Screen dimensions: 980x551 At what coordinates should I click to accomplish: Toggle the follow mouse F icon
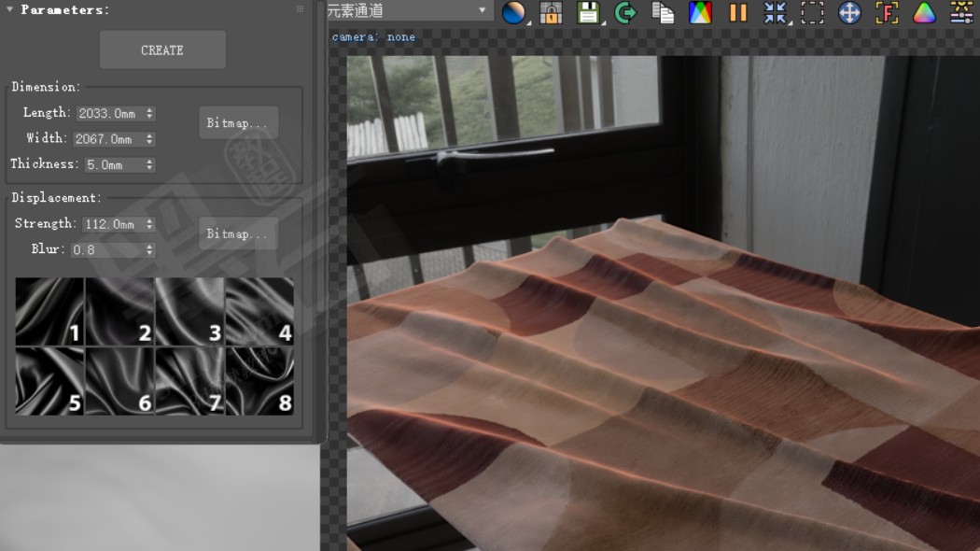click(886, 14)
